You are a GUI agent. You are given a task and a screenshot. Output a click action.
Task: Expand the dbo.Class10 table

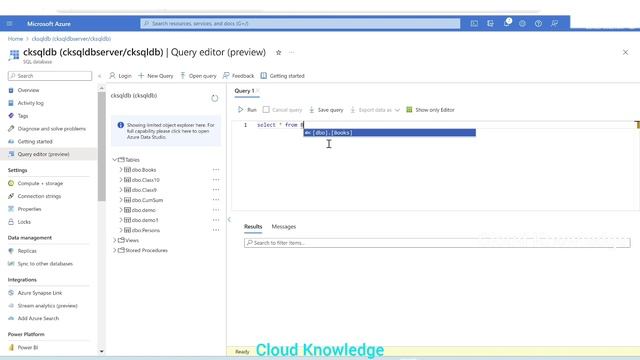point(121,180)
